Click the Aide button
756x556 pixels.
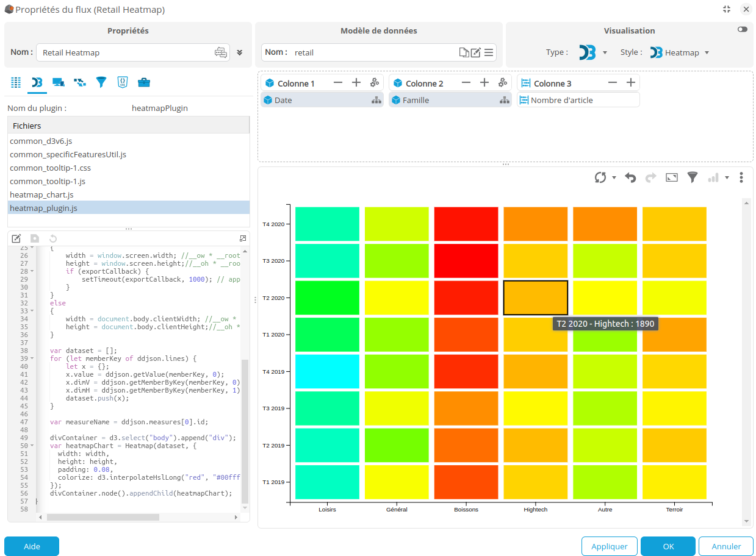pyautogui.click(x=32, y=546)
